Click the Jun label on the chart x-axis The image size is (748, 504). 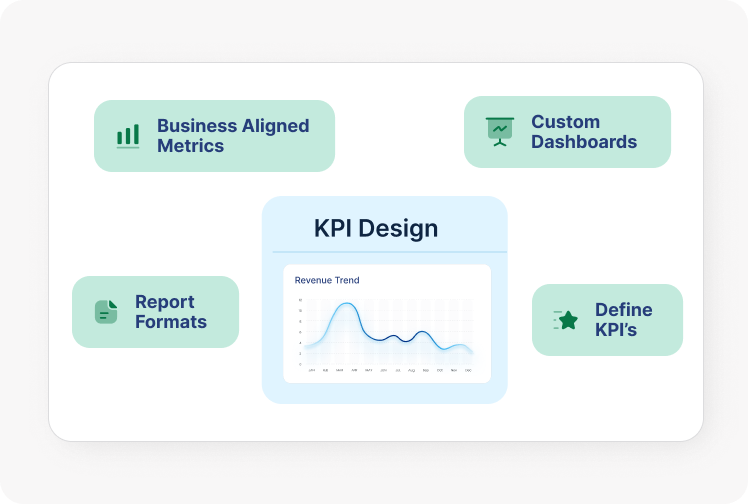384,370
